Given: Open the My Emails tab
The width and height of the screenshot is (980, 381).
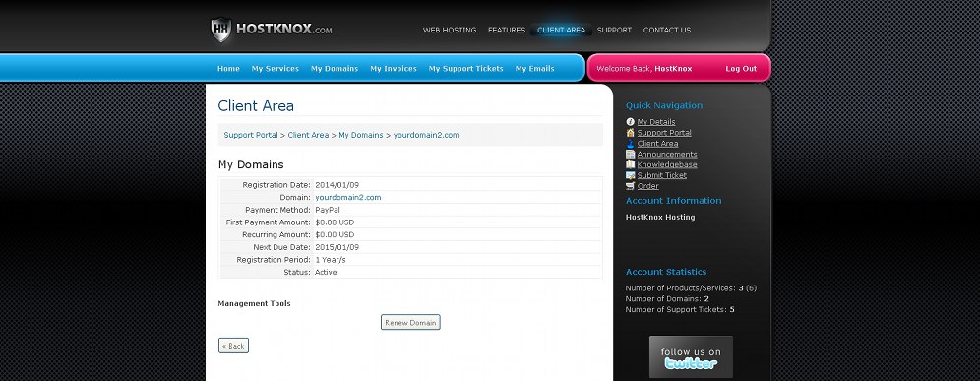Looking at the screenshot, I should click(534, 69).
